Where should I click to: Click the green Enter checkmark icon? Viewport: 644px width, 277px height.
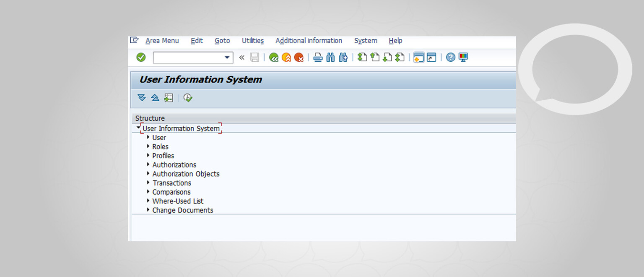141,57
